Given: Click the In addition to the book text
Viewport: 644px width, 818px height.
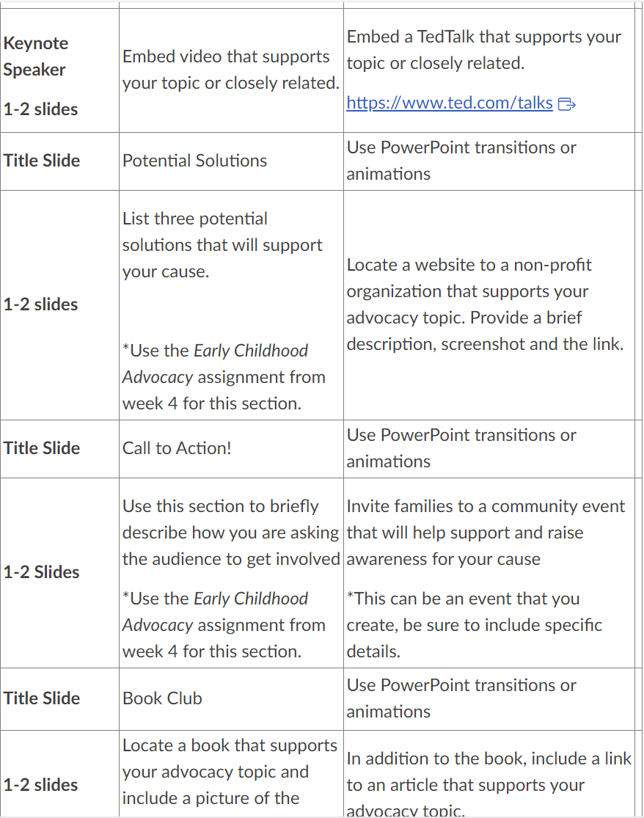Looking at the screenshot, I should tap(489, 784).
